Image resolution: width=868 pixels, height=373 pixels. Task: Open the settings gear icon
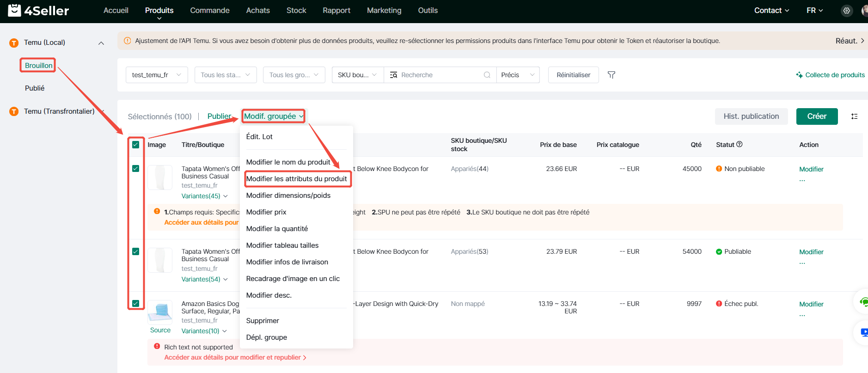tap(846, 11)
